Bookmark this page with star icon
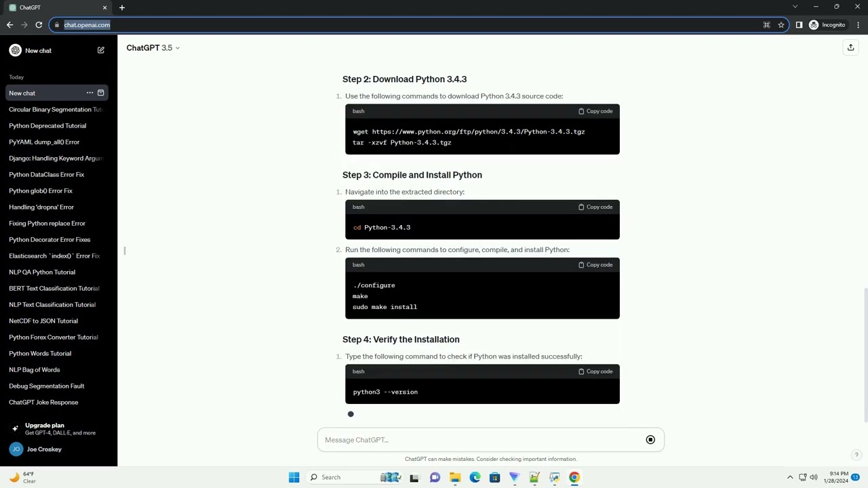 (x=781, y=25)
